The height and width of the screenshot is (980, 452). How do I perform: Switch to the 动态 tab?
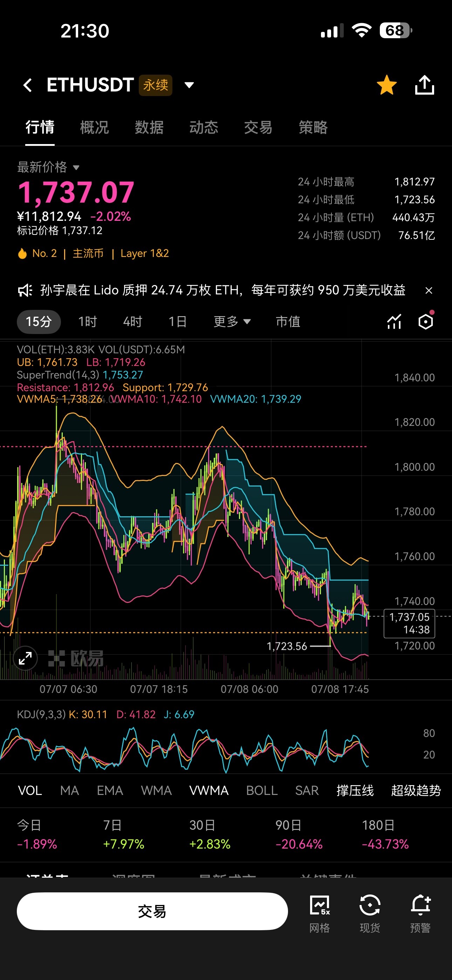coord(204,127)
